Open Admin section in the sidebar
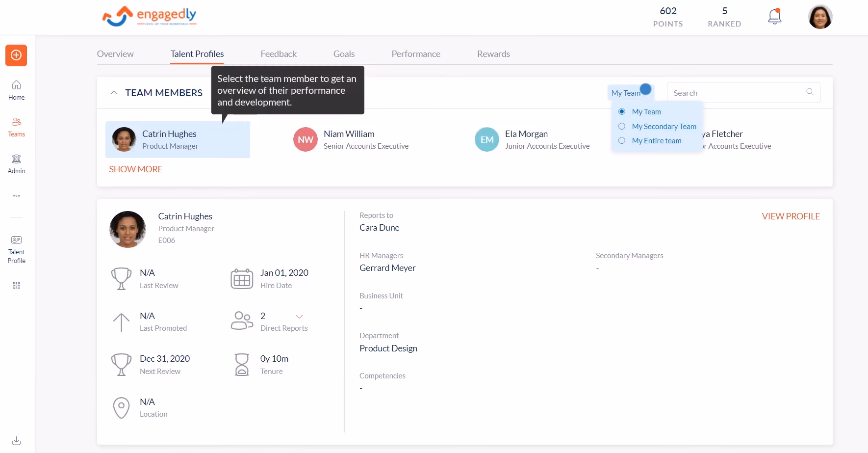868x453 pixels. pyautogui.click(x=16, y=164)
